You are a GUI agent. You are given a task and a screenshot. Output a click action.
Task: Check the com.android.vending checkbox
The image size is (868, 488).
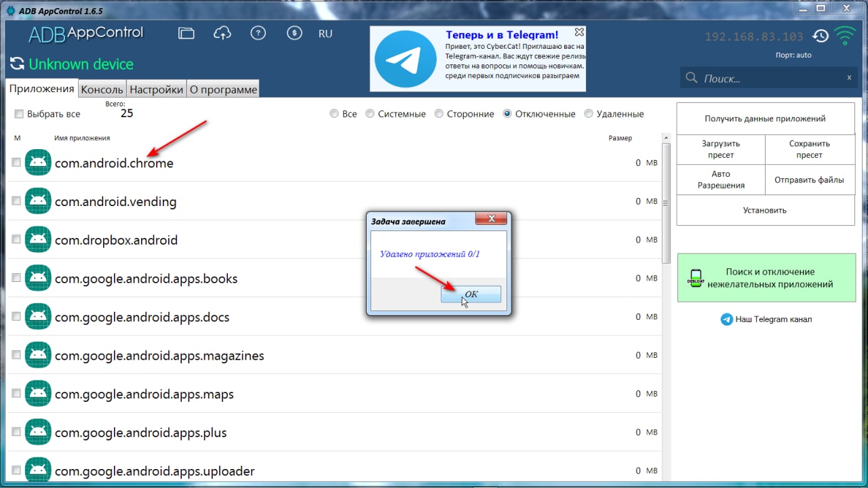pos(16,201)
